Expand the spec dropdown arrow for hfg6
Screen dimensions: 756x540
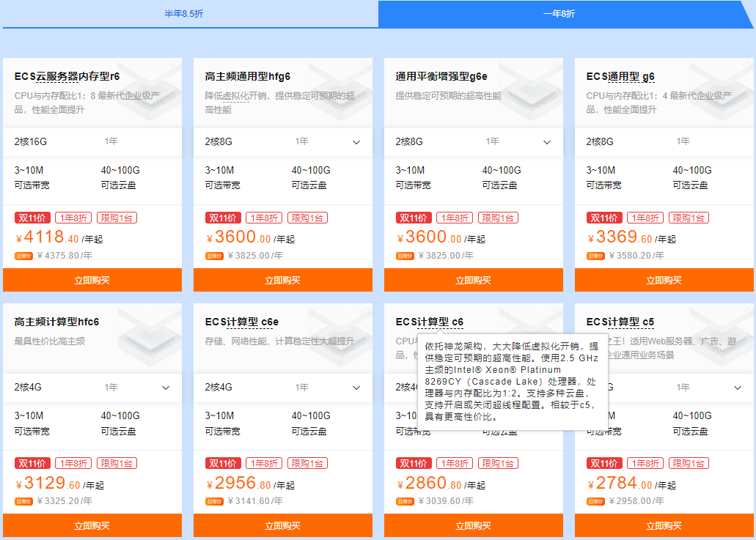356,142
